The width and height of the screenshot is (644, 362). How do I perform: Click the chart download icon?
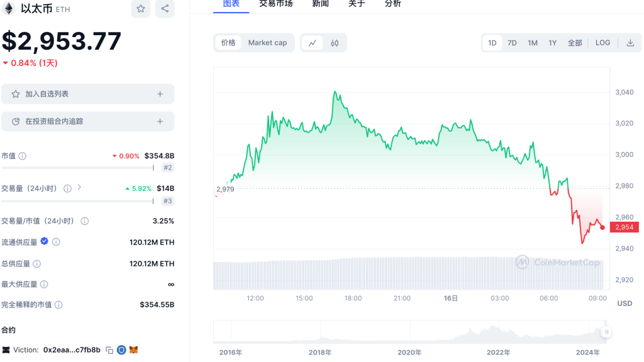(x=630, y=43)
